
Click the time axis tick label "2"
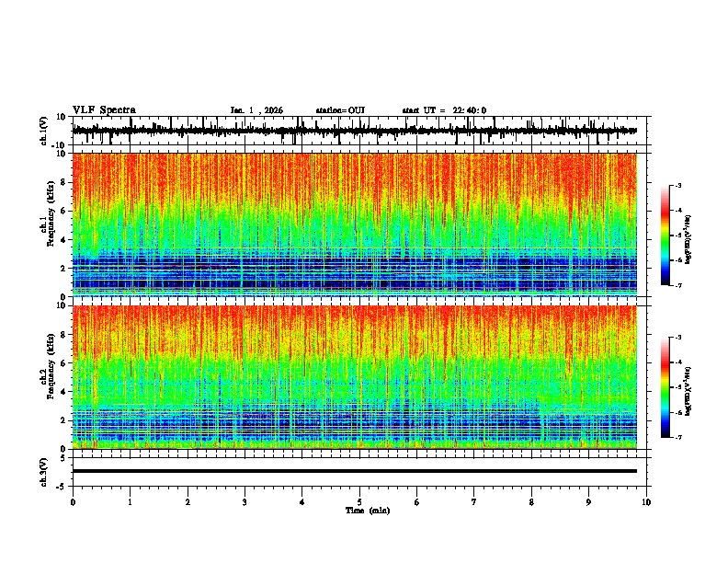click(188, 502)
